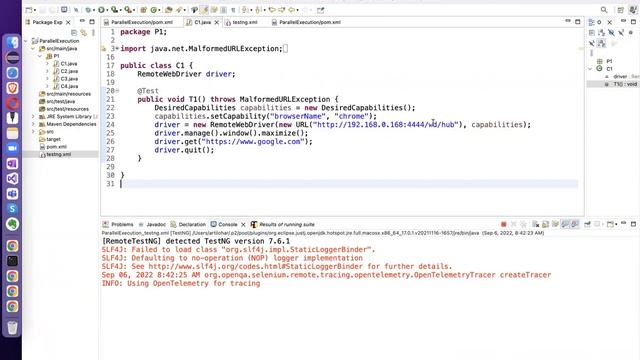Click the Back navigation arrow in toolbar
This screenshot has width=640, height=360.
click(291, 10)
